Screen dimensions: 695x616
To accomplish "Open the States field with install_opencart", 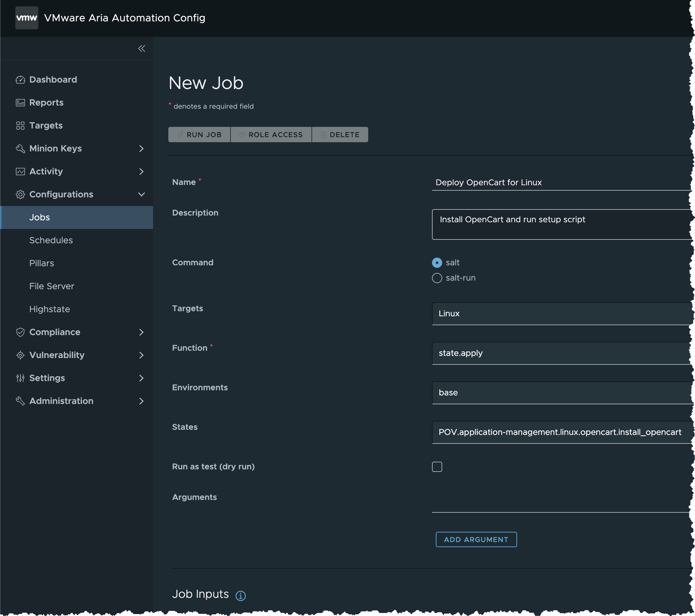I will pyautogui.click(x=563, y=432).
